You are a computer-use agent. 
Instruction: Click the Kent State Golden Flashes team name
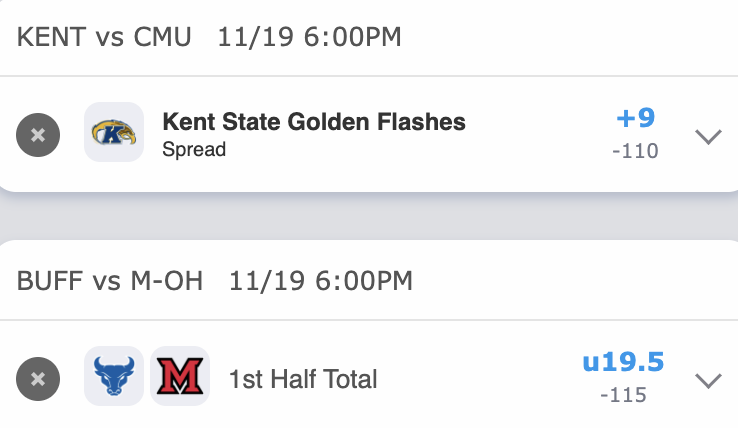(313, 122)
